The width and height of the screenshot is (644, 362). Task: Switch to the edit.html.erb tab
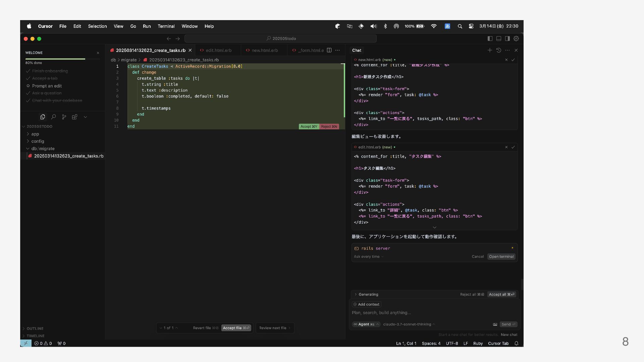pos(218,50)
